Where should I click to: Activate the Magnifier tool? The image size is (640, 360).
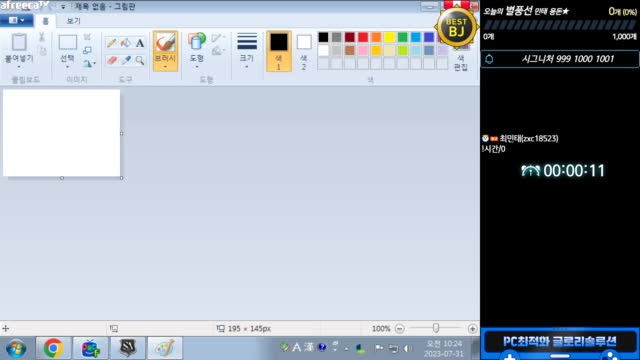pos(140,60)
